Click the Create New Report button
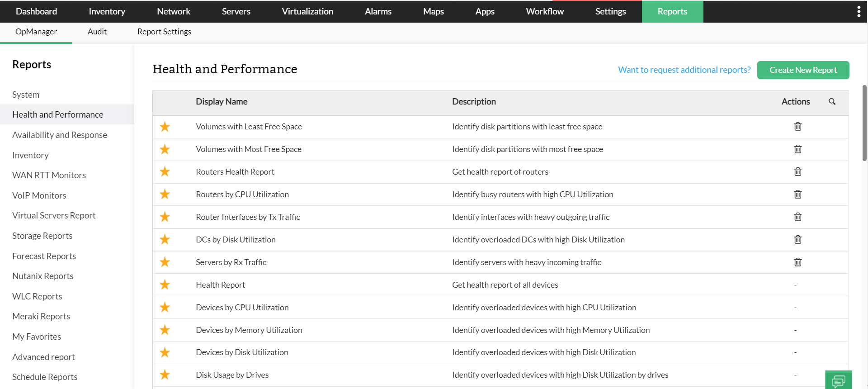 coord(803,70)
